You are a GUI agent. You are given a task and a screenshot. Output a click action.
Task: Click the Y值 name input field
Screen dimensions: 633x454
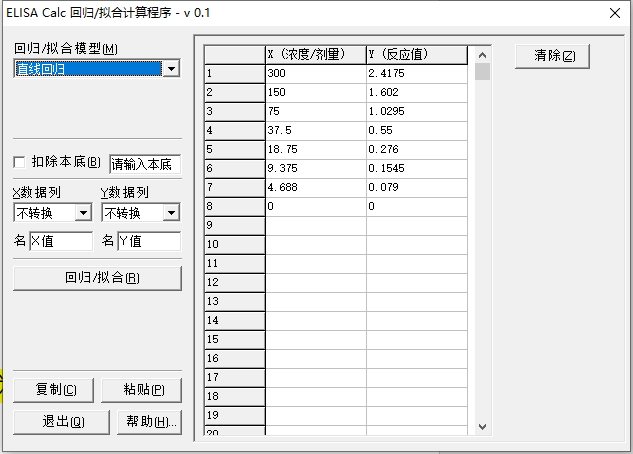click(x=149, y=241)
